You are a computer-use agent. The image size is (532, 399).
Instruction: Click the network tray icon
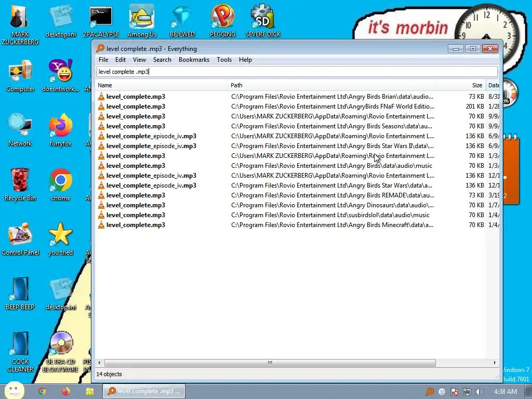click(x=467, y=392)
